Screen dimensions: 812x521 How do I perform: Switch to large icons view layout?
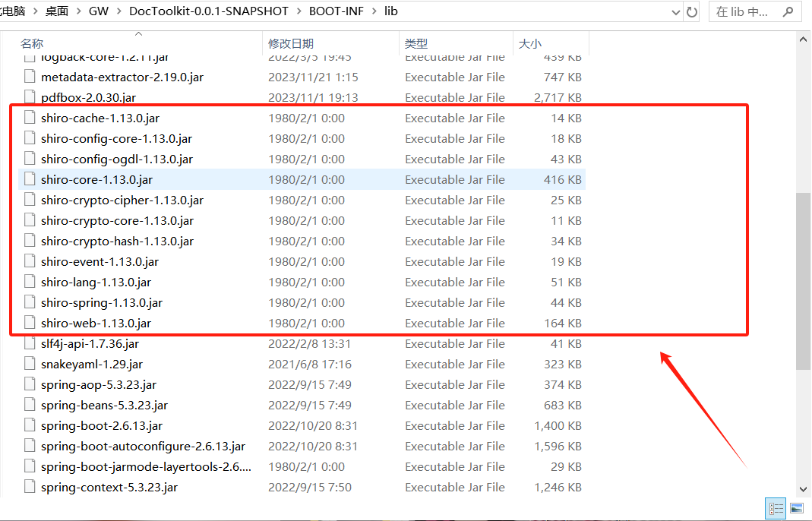click(797, 508)
